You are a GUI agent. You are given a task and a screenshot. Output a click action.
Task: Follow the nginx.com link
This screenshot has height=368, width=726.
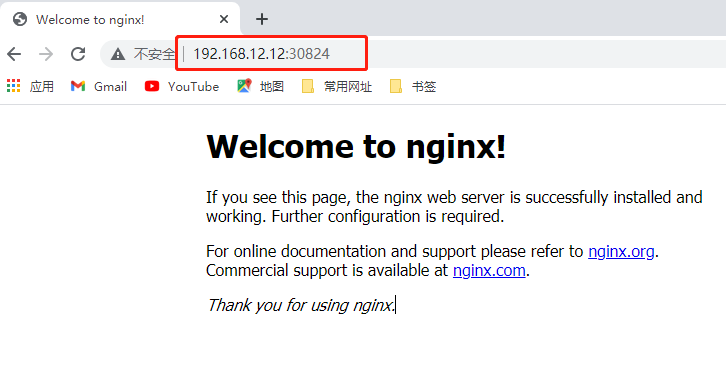(x=489, y=270)
